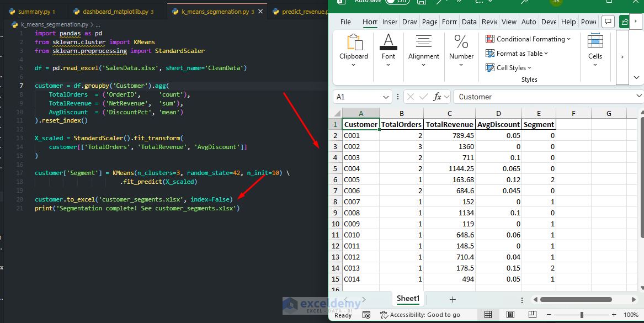This screenshot has height=323, width=644.
Task: Show more ribbon groups with right arrow
Action: [x=622, y=57]
